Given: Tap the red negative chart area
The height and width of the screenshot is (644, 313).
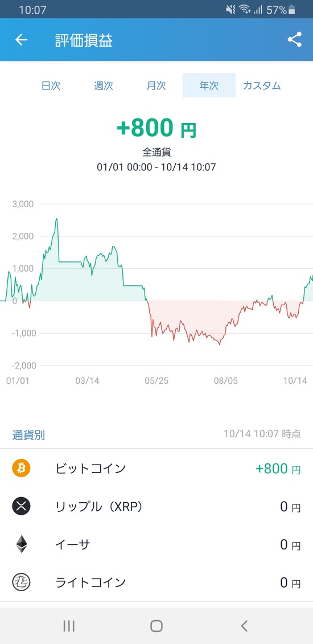Looking at the screenshot, I should tap(197, 316).
